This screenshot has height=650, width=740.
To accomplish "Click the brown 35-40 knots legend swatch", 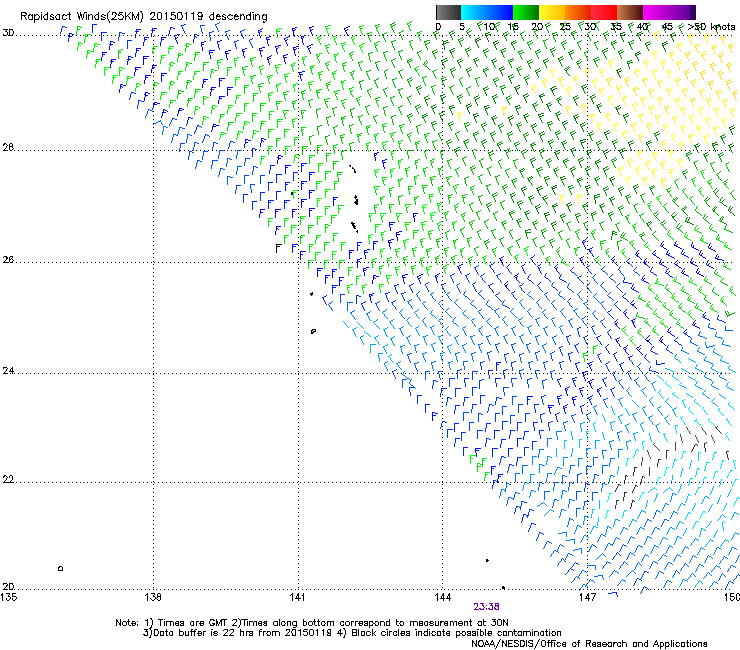I will click(x=630, y=12).
